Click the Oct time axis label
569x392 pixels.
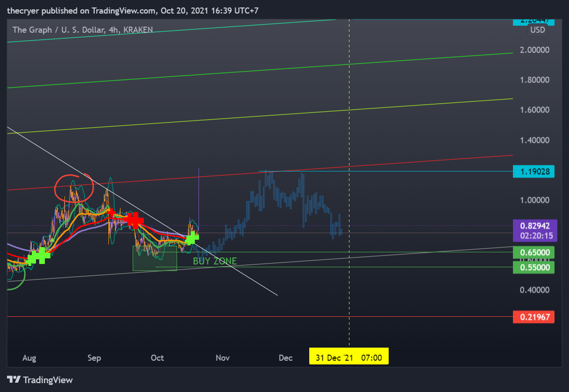(157, 358)
